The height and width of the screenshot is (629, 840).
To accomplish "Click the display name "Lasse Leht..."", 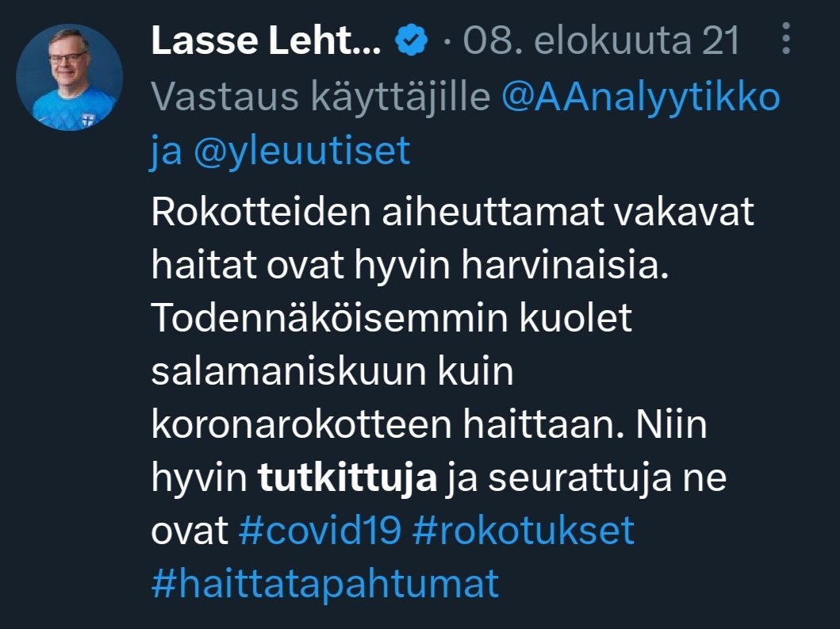I will point(266,42).
